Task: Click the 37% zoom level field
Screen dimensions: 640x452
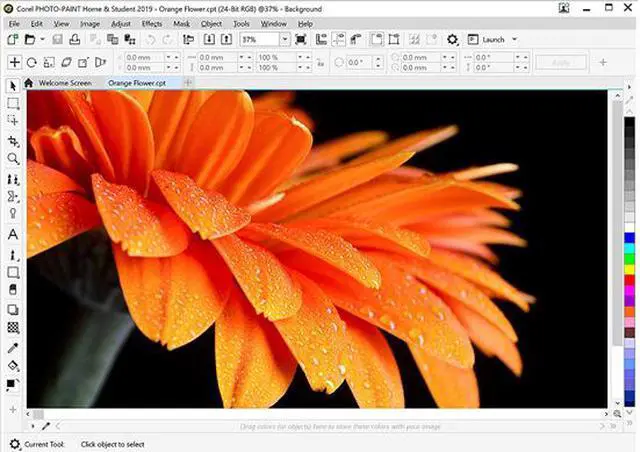Action: (x=260, y=40)
